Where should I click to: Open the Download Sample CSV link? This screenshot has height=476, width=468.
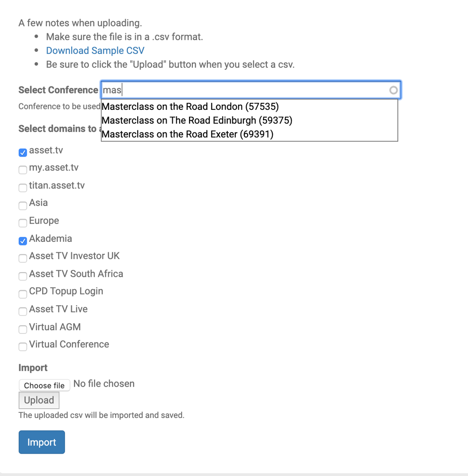95,50
